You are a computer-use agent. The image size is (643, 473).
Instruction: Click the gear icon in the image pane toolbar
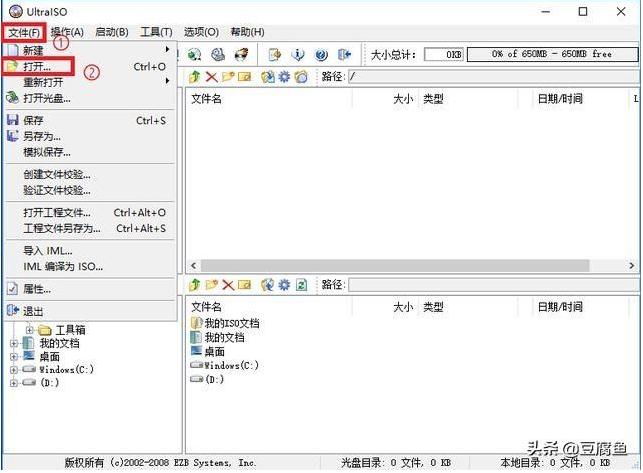point(284,77)
